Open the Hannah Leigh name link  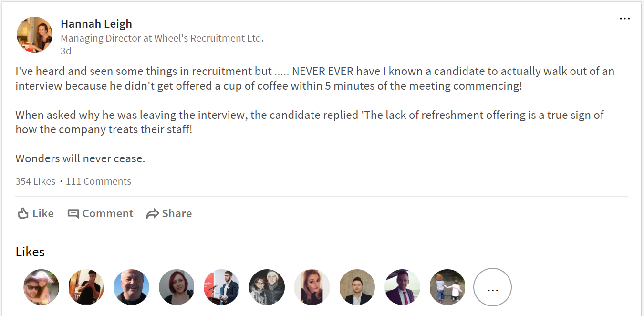coord(96,24)
